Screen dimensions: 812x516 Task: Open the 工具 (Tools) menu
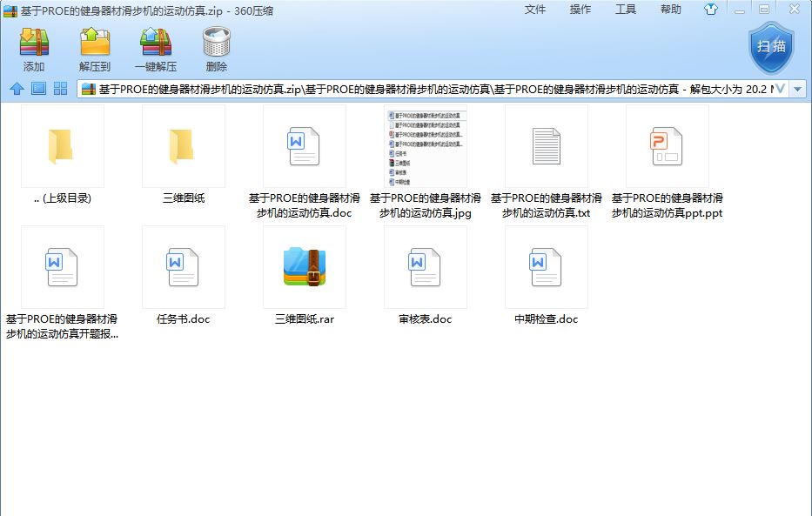tap(626, 10)
